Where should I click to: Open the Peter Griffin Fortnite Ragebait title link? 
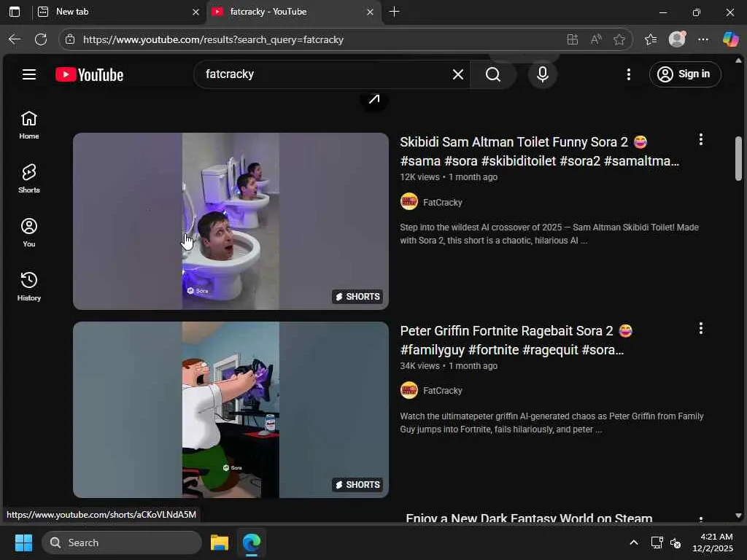pyautogui.click(x=516, y=341)
